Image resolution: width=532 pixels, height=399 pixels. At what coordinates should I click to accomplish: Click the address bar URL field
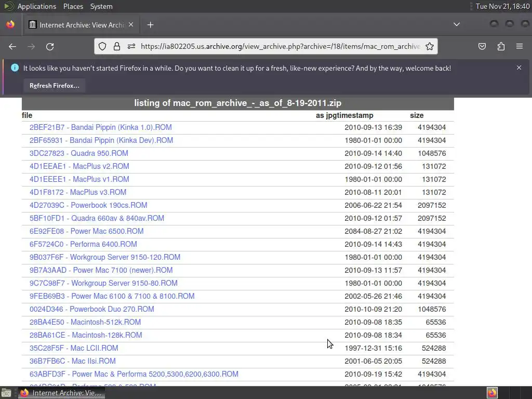280,46
